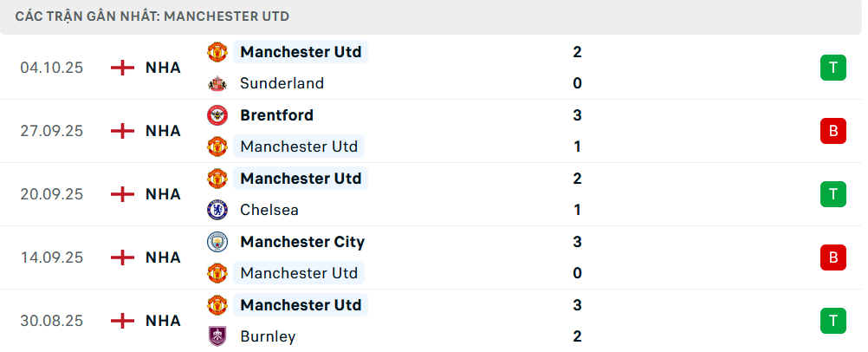Click green T badge for Burnley match
The width and height of the screenshot is (868, 352).
point(832,321)
